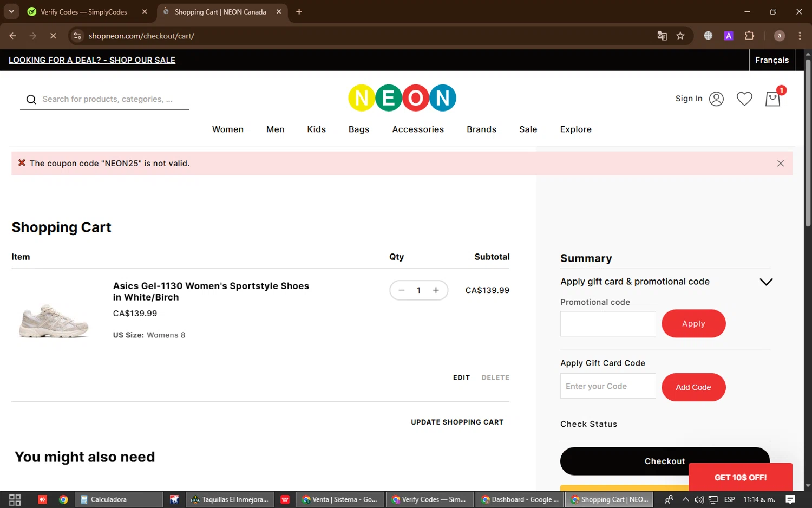Click the Asics shoe product thumbnail
This screenshot has height=508, width=812.
coord(54,321)
